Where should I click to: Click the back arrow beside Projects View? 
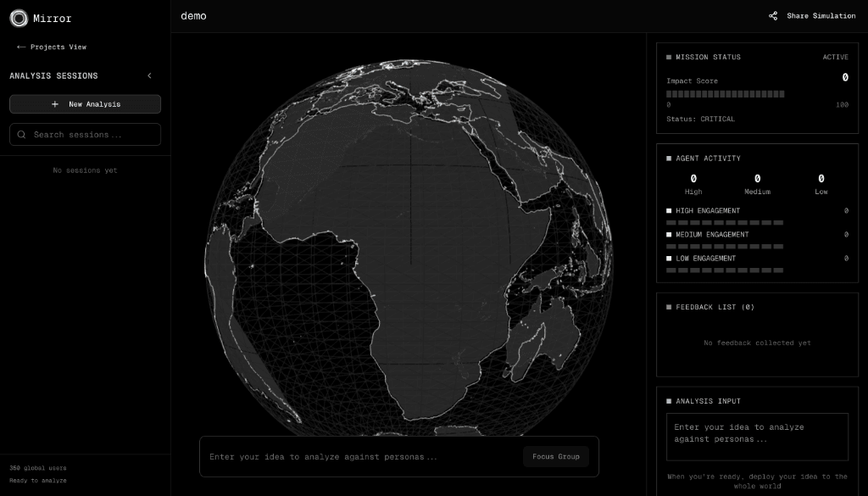21,47
